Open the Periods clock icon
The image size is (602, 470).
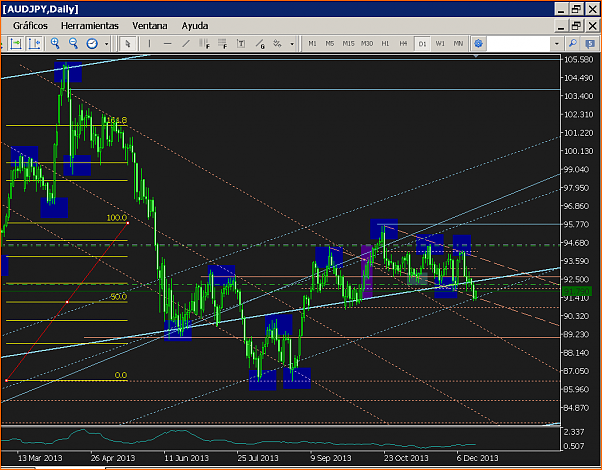coord(92,44)
